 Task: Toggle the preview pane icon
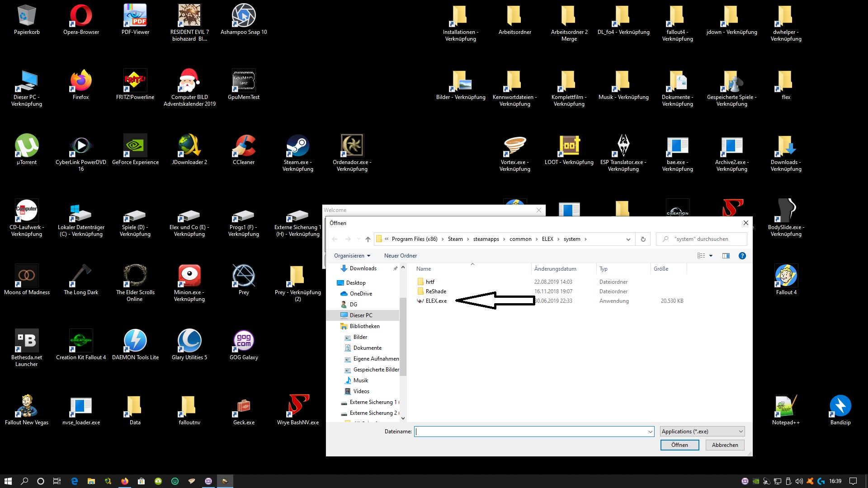click(726, 256)
